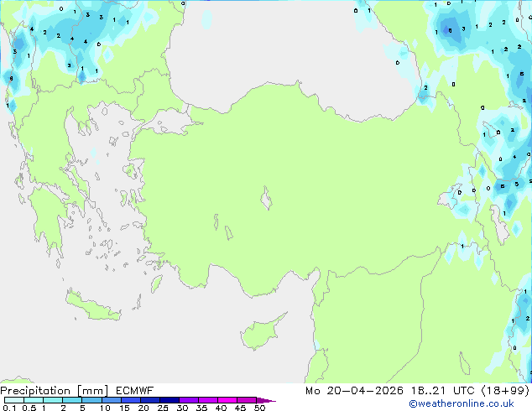Click the 1–2 mm legend color swatch

tap(53, 400)
